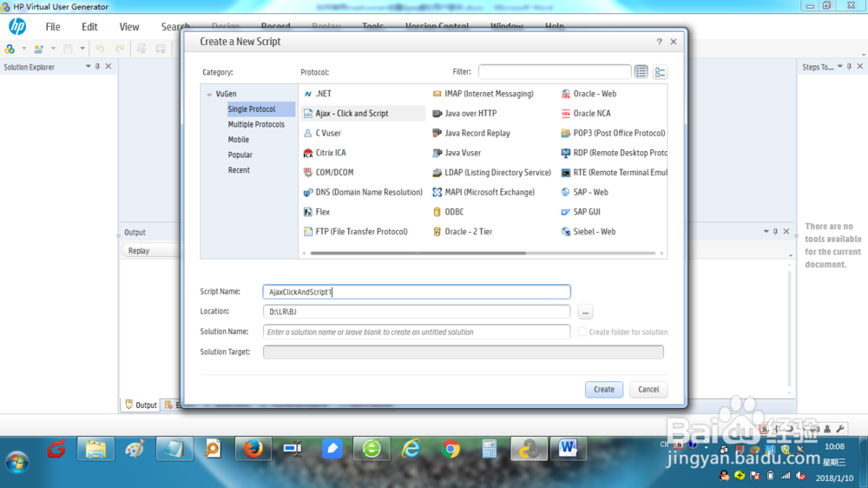Open Steps Toolbox panel options dropdown

click(839, 67)
